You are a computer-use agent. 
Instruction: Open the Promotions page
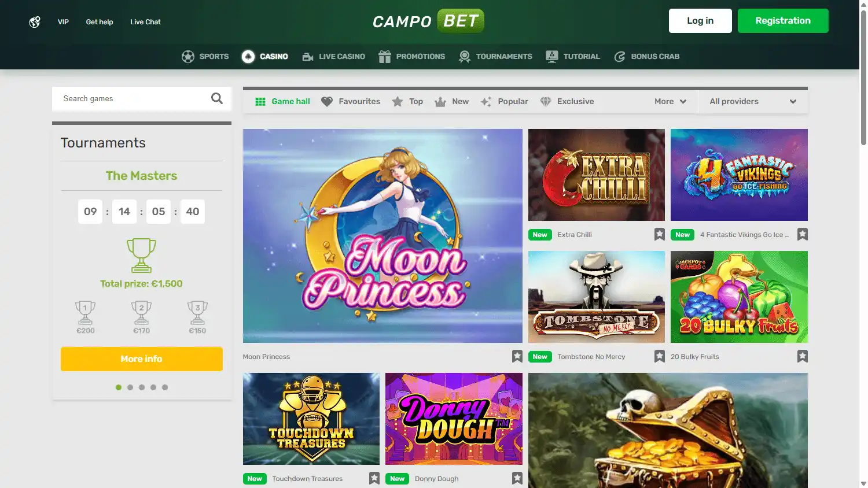(412, 57)
